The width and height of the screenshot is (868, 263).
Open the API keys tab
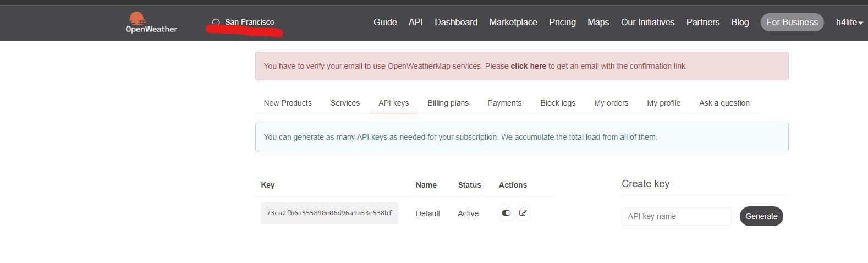click(393, 103)
